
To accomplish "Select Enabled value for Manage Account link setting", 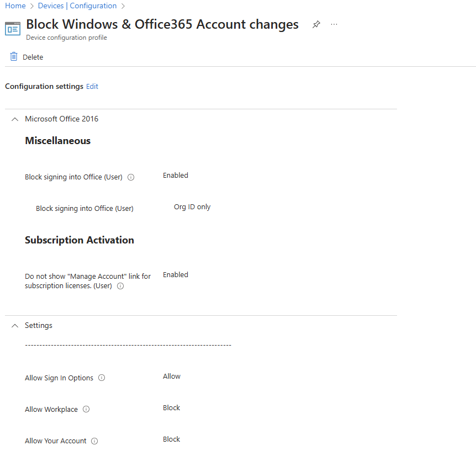I will pos(176,274).
